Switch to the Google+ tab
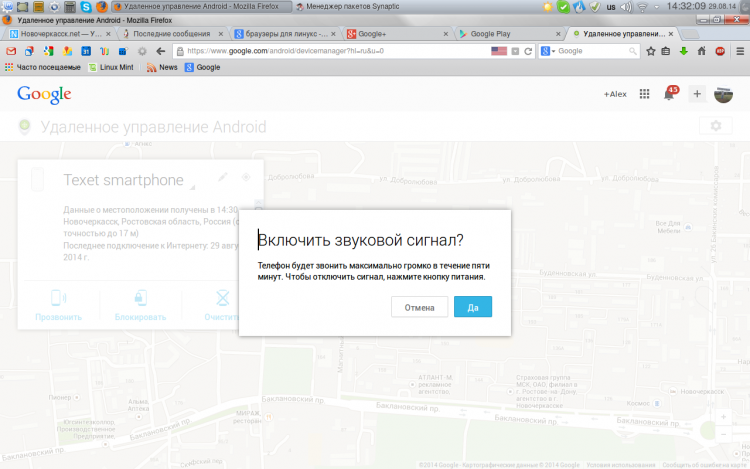Screen dimensions: 750x469 tap(397, 34)
